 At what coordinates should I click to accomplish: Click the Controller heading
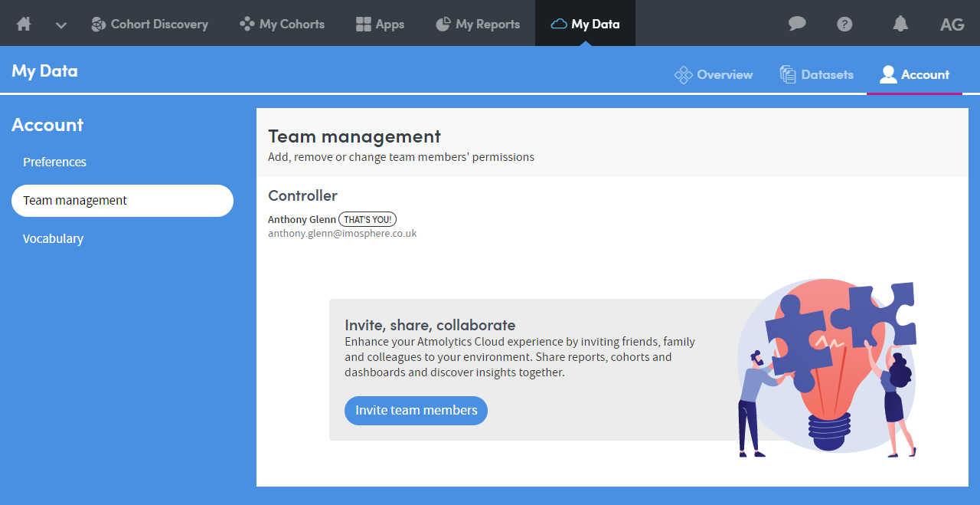(x=302, y=195)
